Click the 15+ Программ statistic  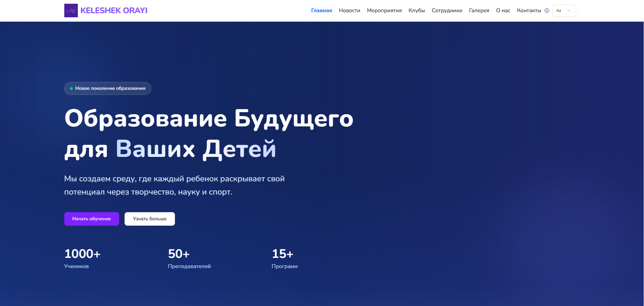click(284, 259)
